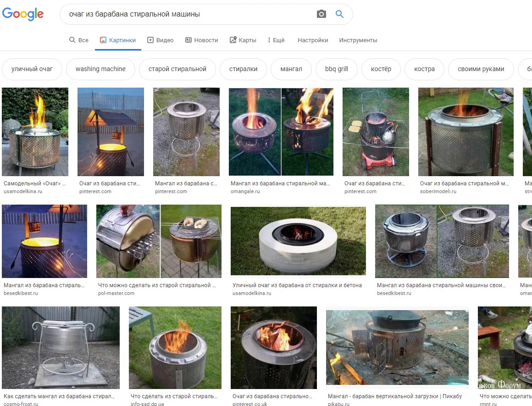Apply the 'мангал' suggestion chip
The height and width of the screenshot is (406, 532).
291,69
